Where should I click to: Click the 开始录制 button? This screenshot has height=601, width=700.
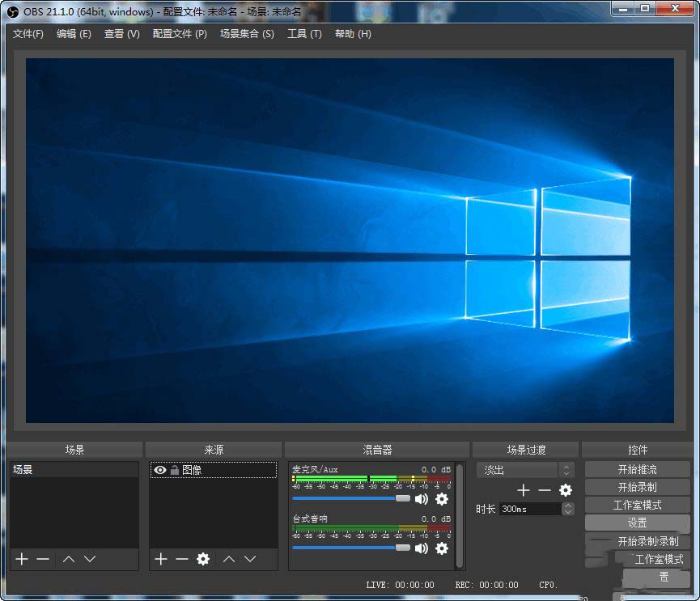click(x=637, y=487)
